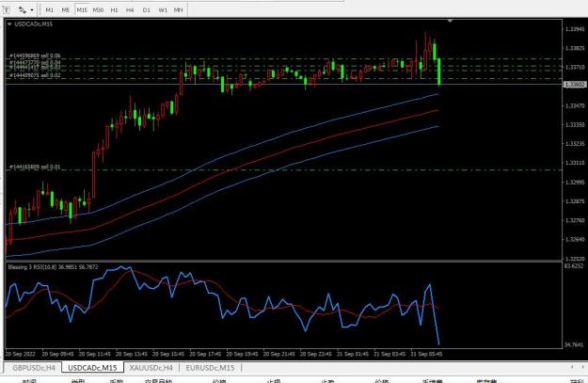Switch chart to M30 timeframe

click(x=98, y=10)
